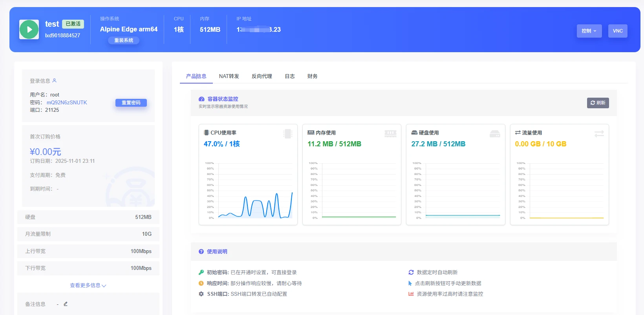Viewport: 644px width, 315px height.
Task: Click the 重置密码 button
Action: [x=131, y=103]
